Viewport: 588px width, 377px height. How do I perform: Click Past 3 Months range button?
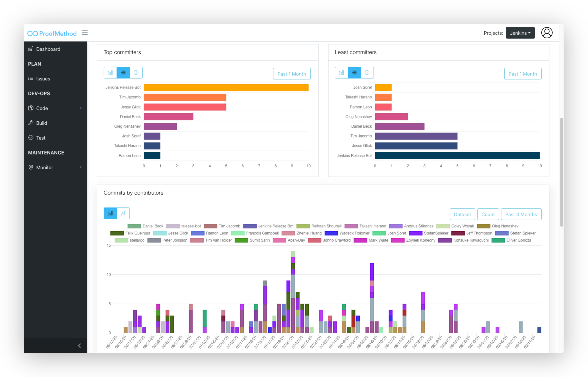pyautogui.click(x=521, y=214)
